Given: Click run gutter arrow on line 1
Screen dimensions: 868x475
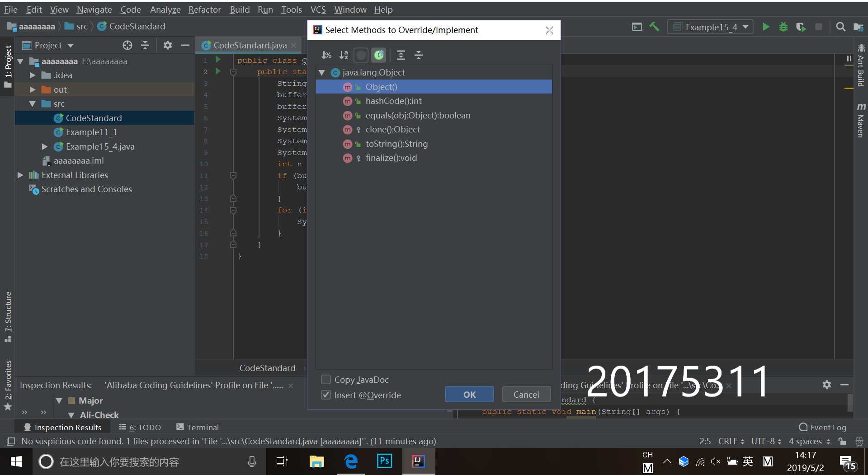Looking at the screenshot, I should click(x=218, y=60).
